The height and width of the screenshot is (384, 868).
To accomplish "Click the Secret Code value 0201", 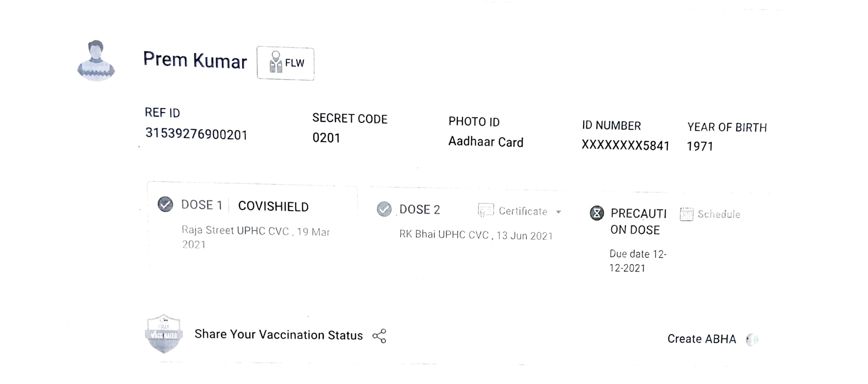I will (326, 138).
